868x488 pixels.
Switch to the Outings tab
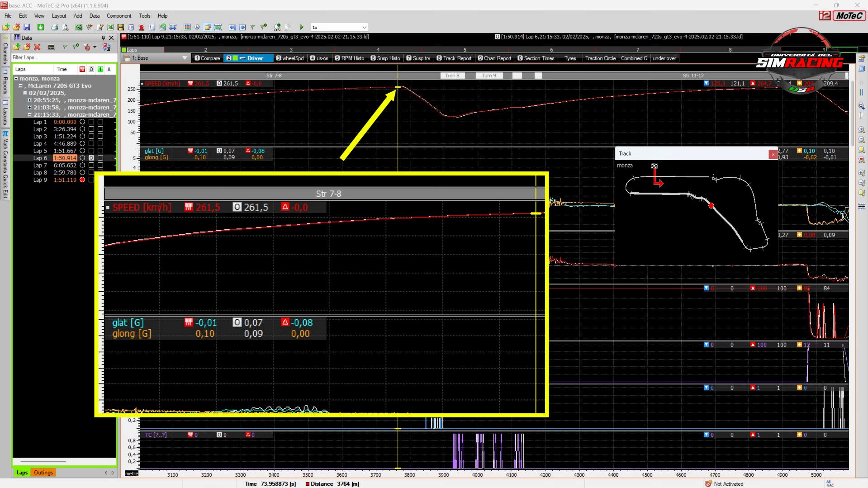point(43,473)
